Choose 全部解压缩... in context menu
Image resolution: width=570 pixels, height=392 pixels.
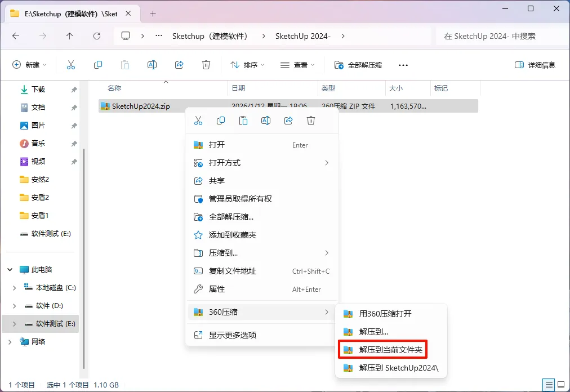coord(262,217)
